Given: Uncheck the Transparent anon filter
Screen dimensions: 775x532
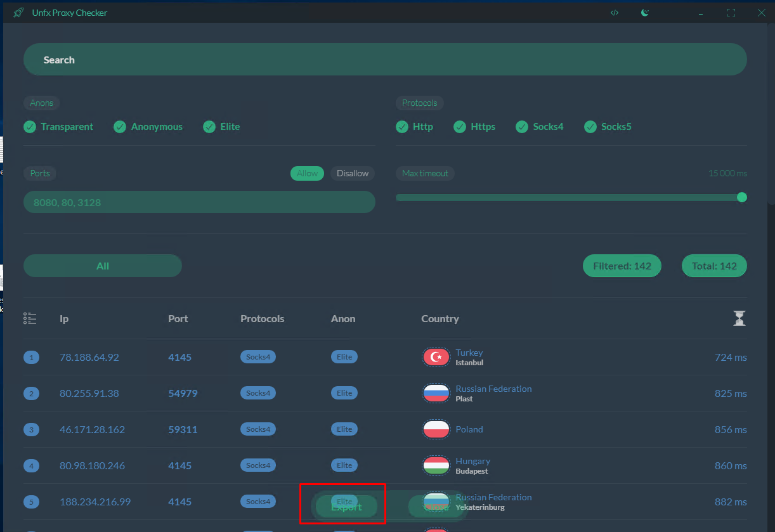Looking at the screenshot, I should point(30,127).
